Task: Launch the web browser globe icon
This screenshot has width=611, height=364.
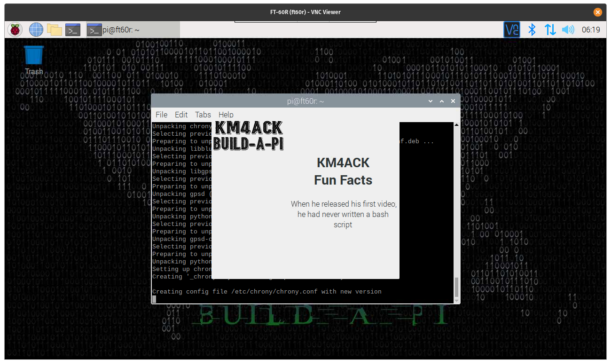Action: pos(36,30)
